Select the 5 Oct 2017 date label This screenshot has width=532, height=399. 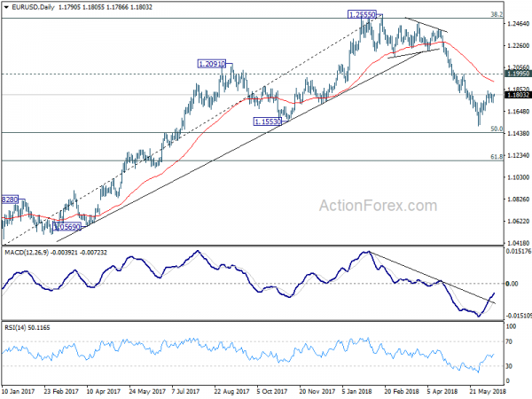click(272, 391)
